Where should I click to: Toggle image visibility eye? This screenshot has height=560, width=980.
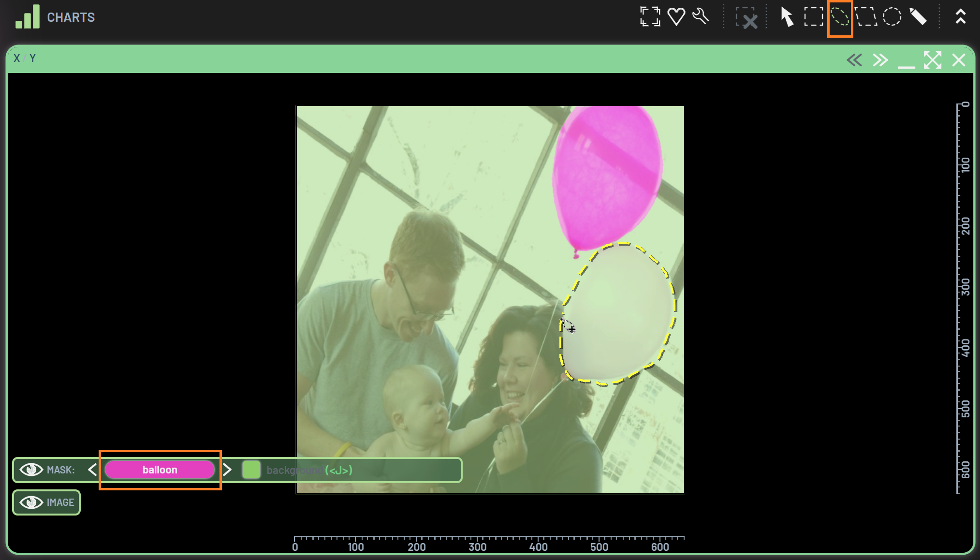point(31,502)
